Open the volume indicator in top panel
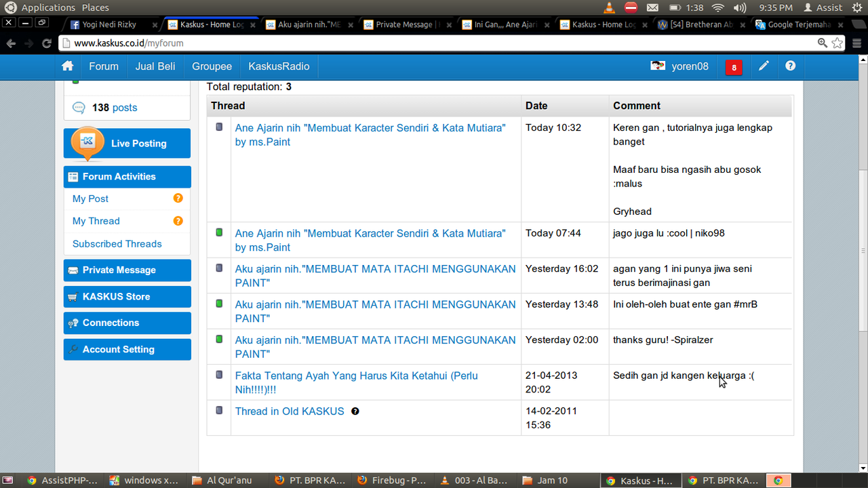 coord(740,7)
